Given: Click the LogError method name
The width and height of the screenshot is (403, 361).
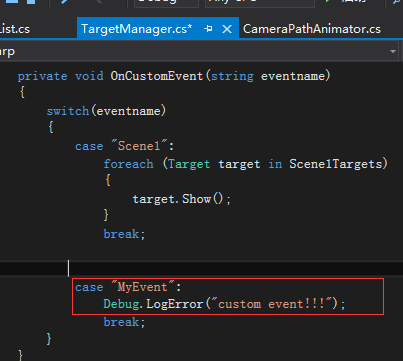Looking at the screenshot, I should (175, 304).
